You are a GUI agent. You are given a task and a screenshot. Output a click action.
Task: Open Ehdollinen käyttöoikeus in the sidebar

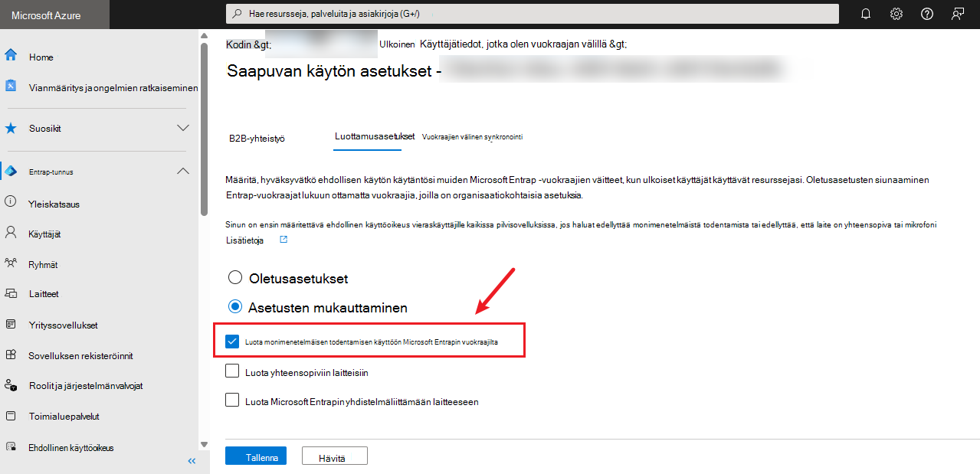[70, 448]
